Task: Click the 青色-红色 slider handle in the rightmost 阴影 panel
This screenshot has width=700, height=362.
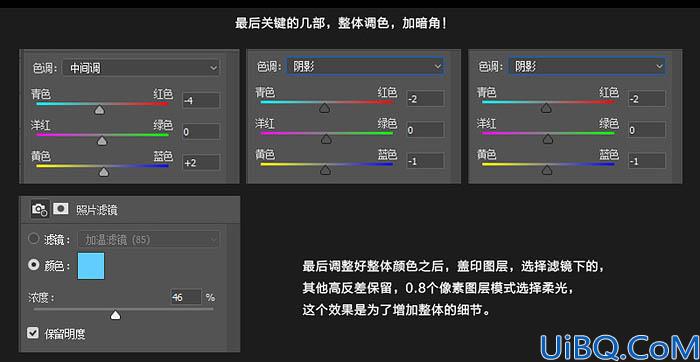Action: coord(546,108)
